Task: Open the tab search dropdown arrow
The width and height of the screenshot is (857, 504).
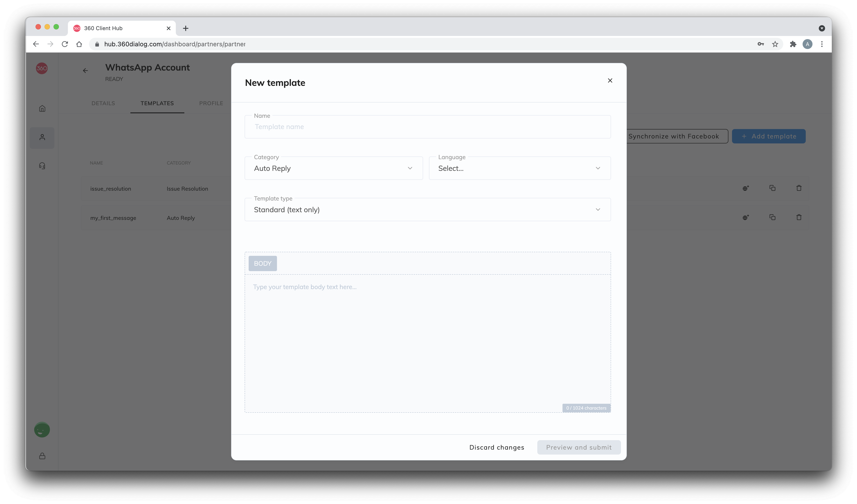Action: [822, 29]
